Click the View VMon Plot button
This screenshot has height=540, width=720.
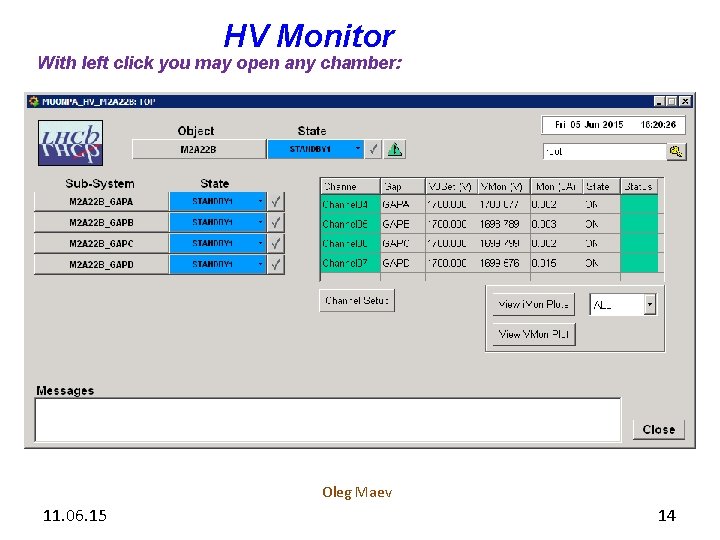point(534,334)
